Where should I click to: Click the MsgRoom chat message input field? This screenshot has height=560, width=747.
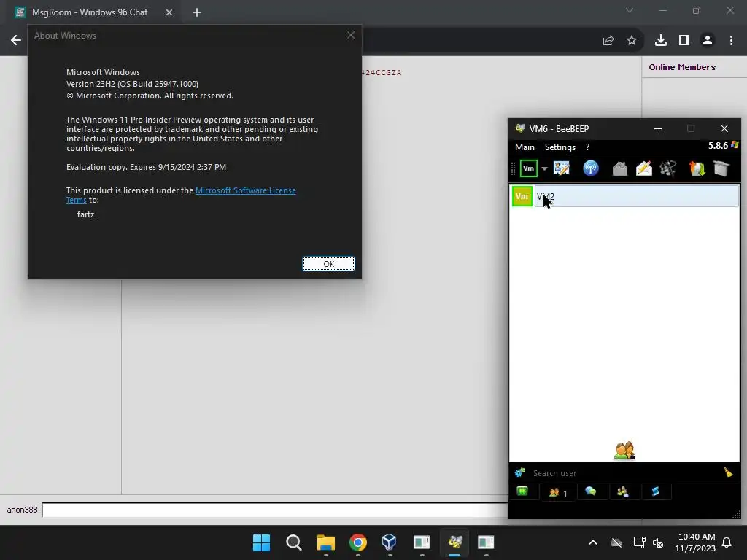point(274,510)
